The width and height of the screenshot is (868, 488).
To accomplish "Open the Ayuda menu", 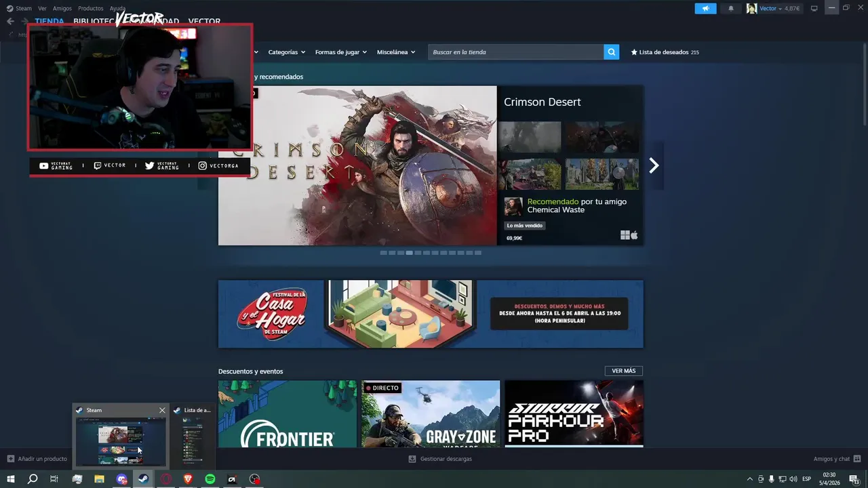I will point(118,8).
